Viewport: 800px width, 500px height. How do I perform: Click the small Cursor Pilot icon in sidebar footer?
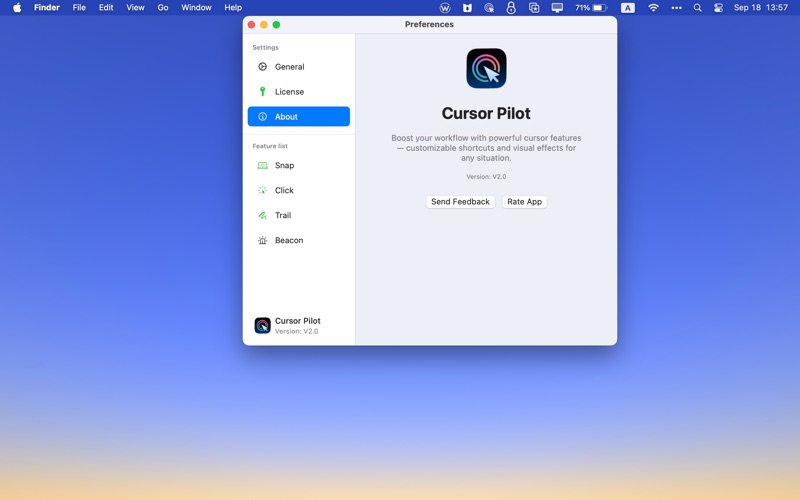262,326
